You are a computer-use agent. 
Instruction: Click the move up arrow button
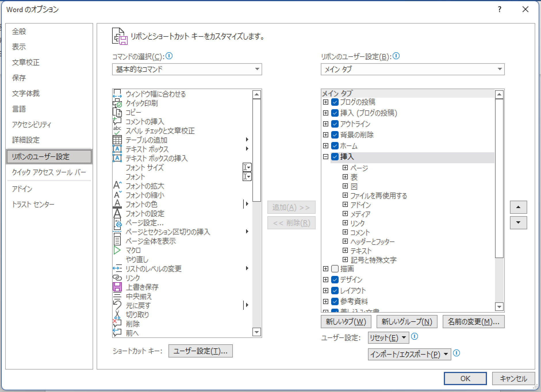pyautogui.click(x=518, y=207)
